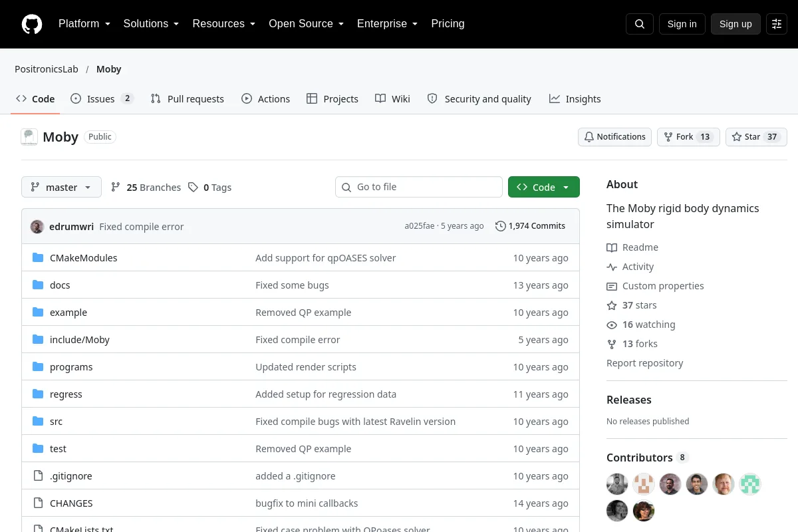The height and width of the screenshot is (532, 798).
Task: Click the star icon beside 37 stars
Action: [x=612, y=305]
